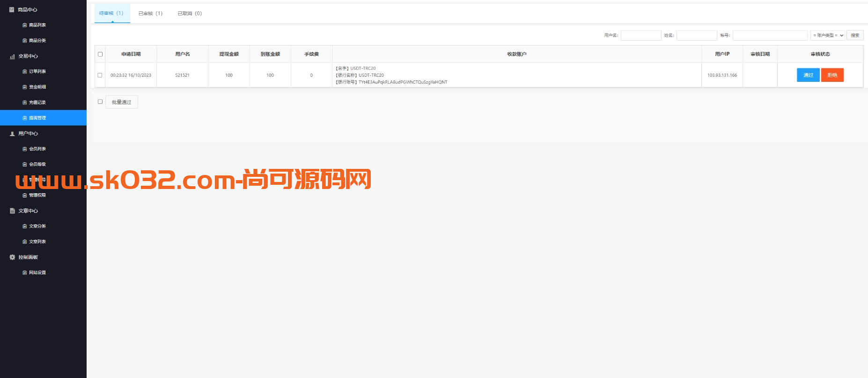The width and height of the screenshot is (868, 378).
Task: Click the icon beside 商品列表
Action: pyautogui.click(x=25, y=25)
